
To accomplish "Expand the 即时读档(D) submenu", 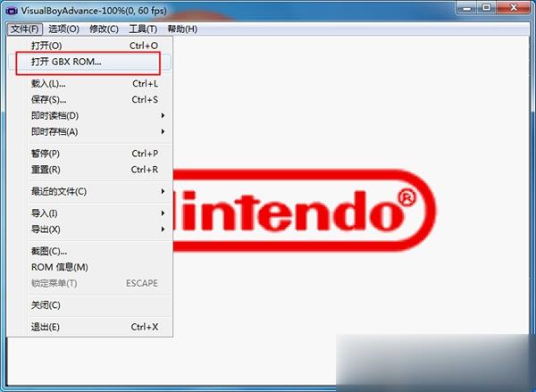I will [89, 115].
